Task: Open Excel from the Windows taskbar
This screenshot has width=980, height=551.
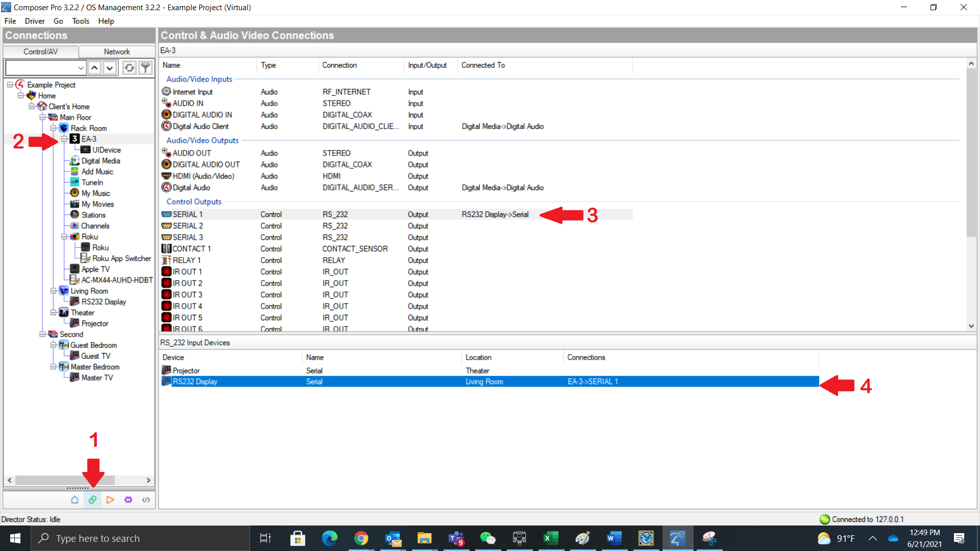Action: pyautogui.click(x=551, y=538)
